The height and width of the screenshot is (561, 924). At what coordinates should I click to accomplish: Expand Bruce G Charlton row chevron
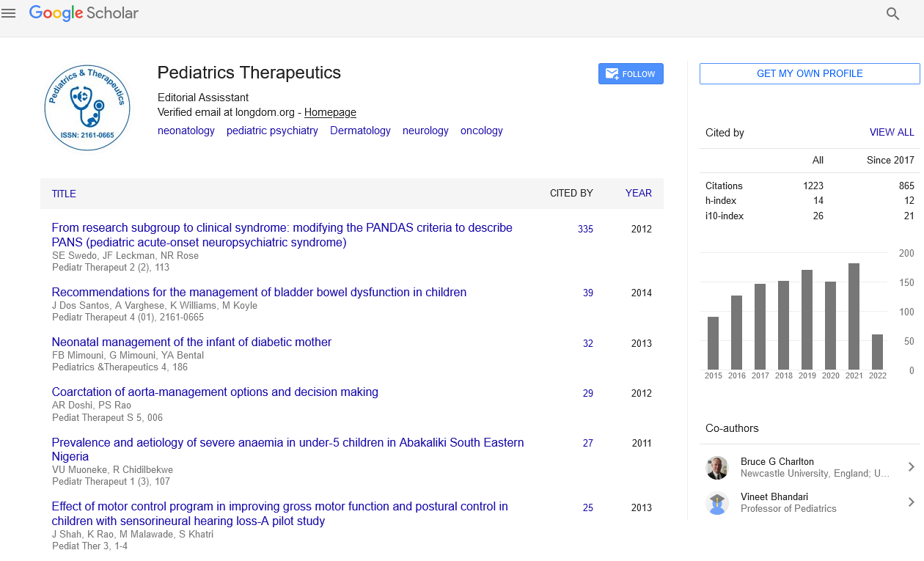click(911, 467)
